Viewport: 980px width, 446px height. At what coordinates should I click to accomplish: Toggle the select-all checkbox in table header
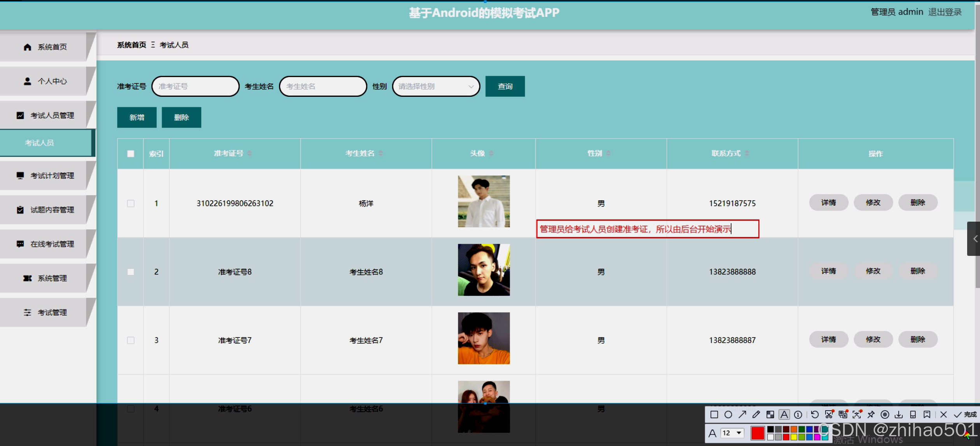pyautogui.click(x=130, y=154)
